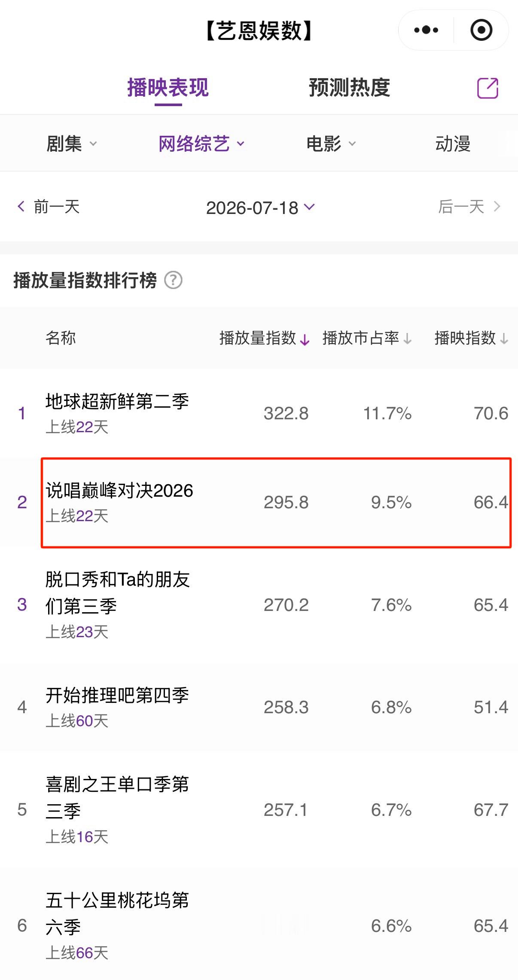Select the 播映表现 tab
Viewport: 518px width, 980px height.
(x=168, y=88)
